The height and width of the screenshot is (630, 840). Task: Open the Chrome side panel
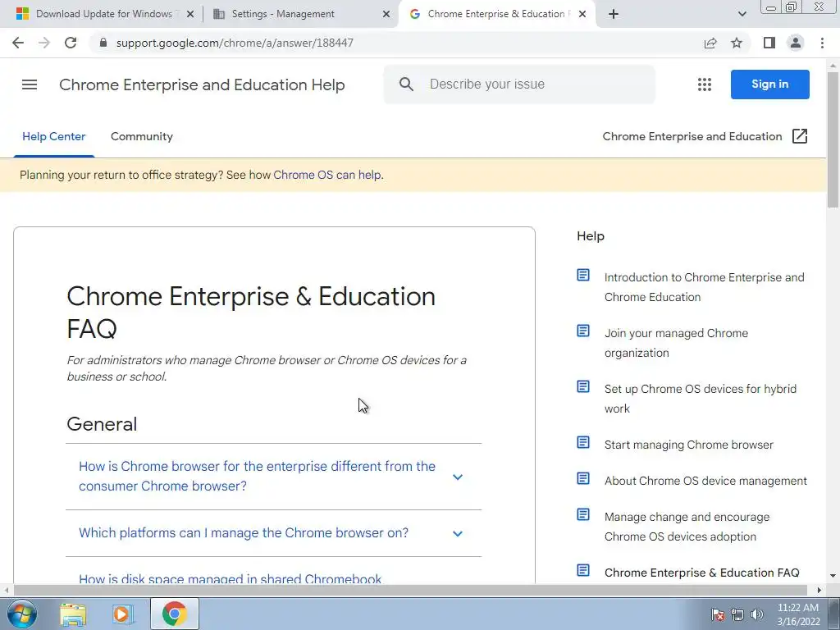pos(769,43)
